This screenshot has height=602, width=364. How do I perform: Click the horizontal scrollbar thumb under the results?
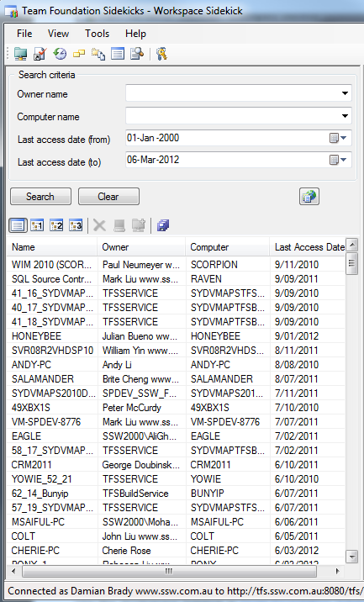[x=169, y=571]
